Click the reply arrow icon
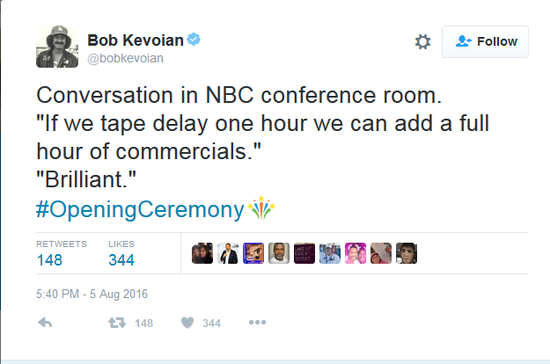Screen dimensions: 550x364 45,323
